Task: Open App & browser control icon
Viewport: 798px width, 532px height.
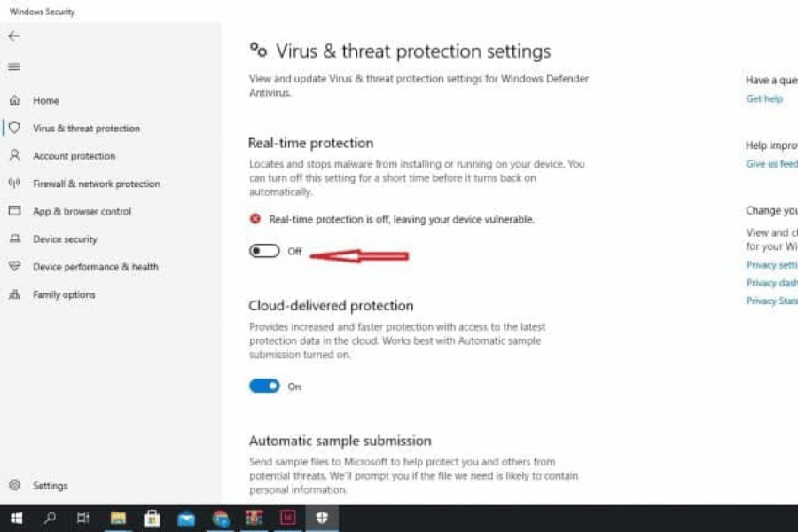Action: 14,211
